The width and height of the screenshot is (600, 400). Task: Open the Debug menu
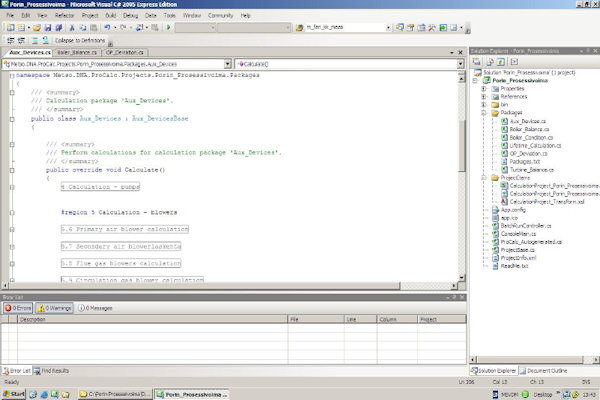coord(130,16)
